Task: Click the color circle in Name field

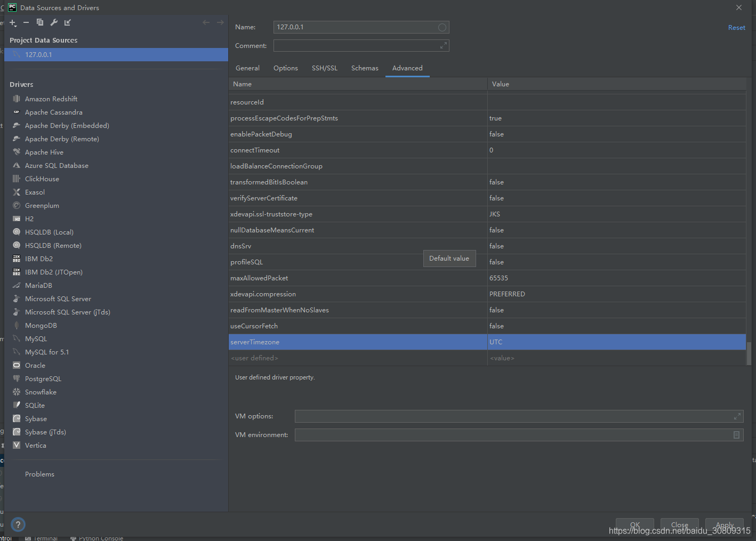Action: 442,27
